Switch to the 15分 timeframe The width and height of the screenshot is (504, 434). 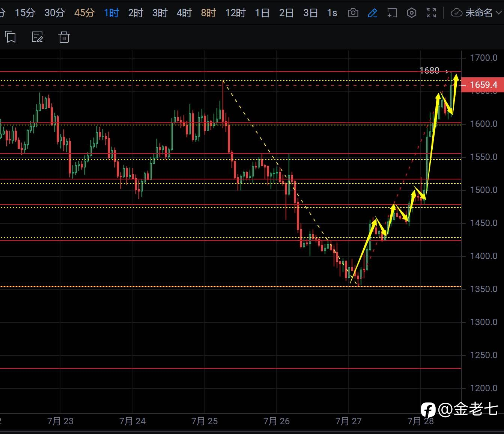point(25,13)
